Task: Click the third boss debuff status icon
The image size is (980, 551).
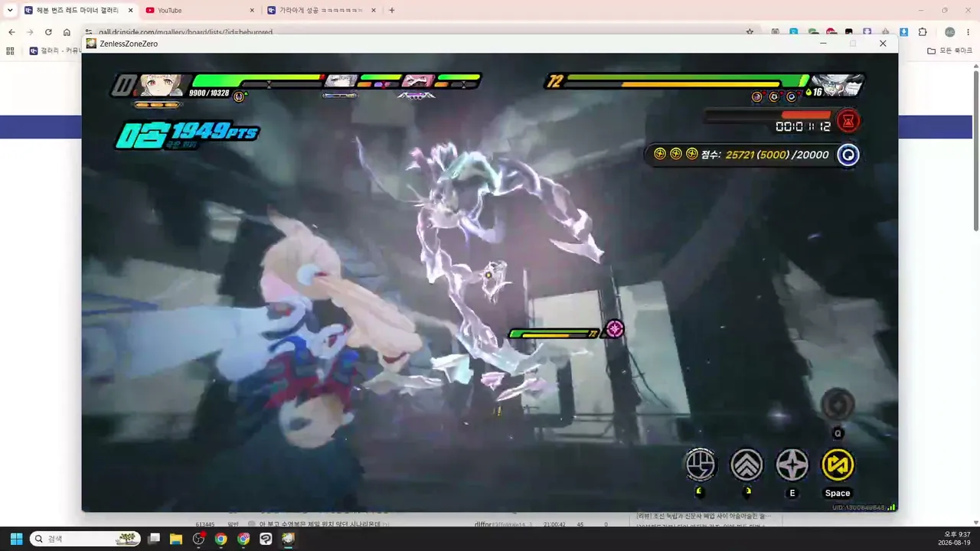Action: click(x=791, y=96)
